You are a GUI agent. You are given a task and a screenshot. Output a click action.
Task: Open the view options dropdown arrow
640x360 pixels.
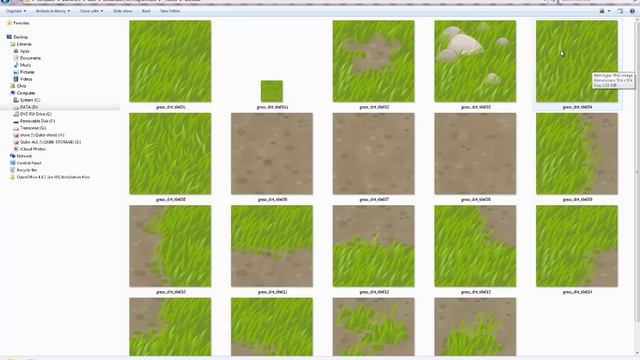[609, 11]
